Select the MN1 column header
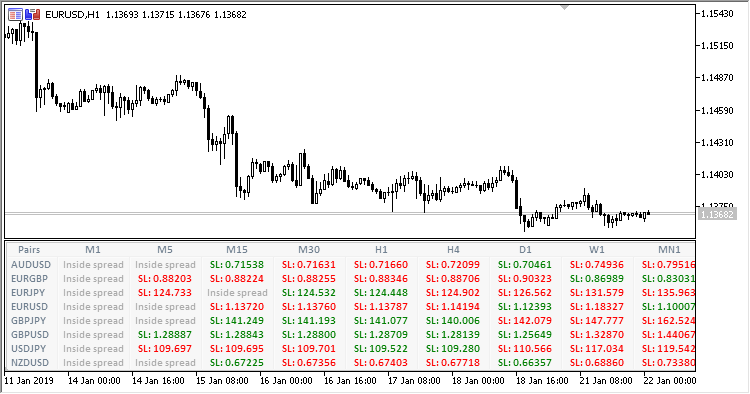 tap(669, 250)
